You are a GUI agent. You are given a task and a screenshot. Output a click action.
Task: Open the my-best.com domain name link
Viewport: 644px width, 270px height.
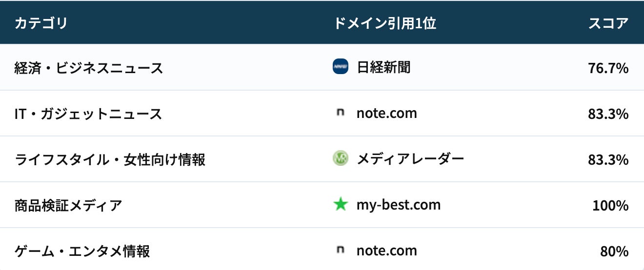point(399,205)
